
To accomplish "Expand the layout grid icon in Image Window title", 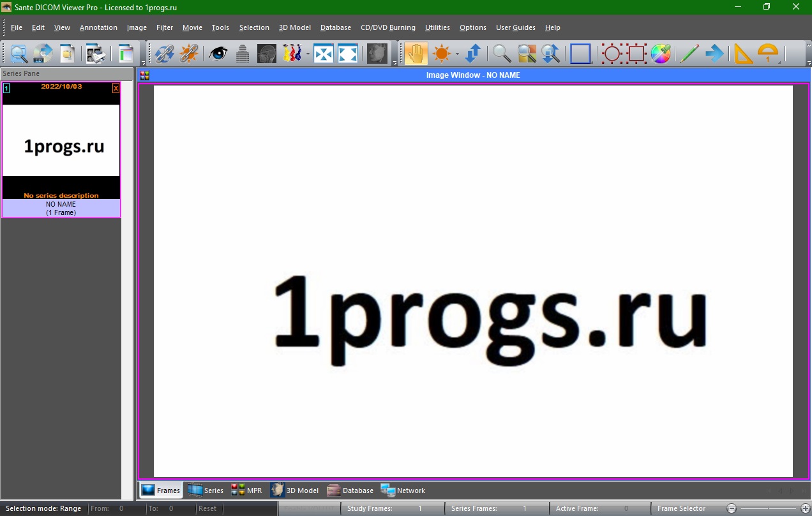I will [x=145, y=75].
